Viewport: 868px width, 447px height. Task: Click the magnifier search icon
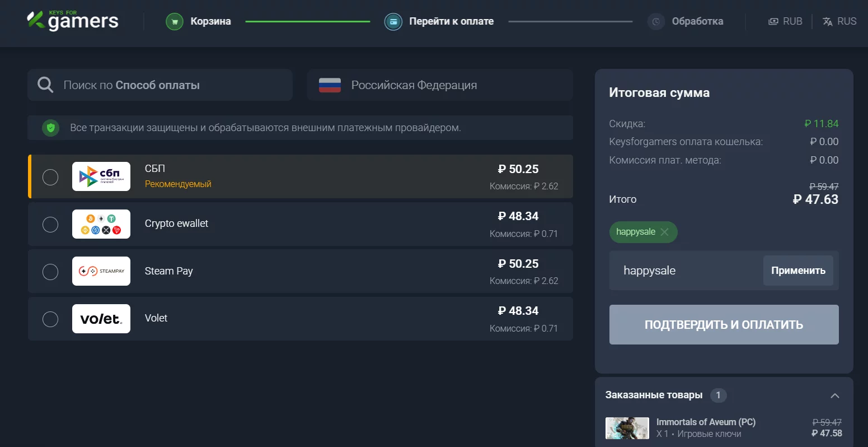(x=45, y=85)
